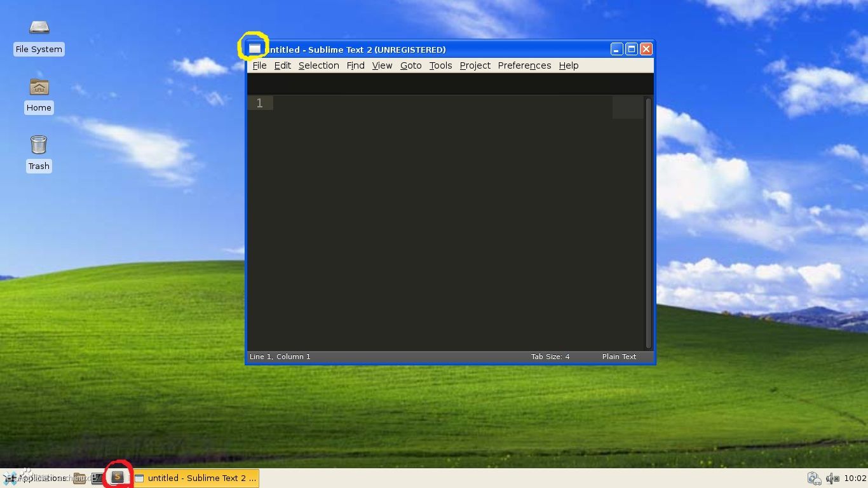Click the Sublime minimap viewport
Image resolution: width=868 pixels, height=488 pixels.
click(x=628, y=107)
